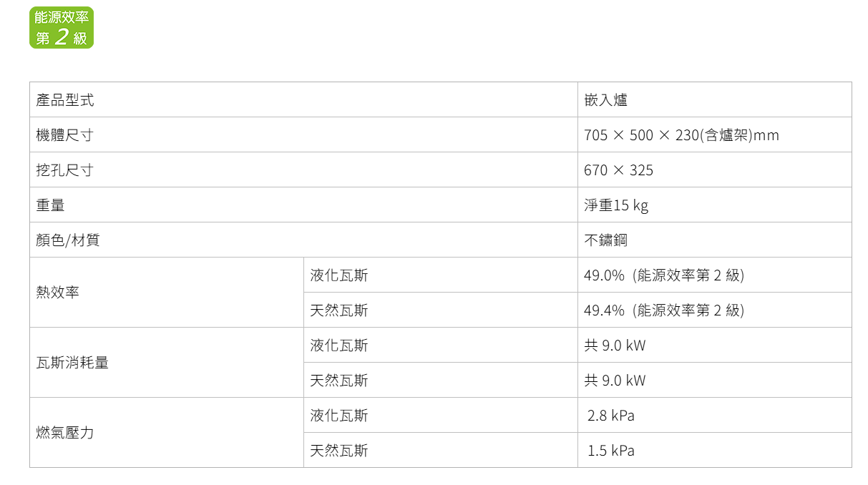
Task: Select the 重量 row label
Action: [303, 205]
